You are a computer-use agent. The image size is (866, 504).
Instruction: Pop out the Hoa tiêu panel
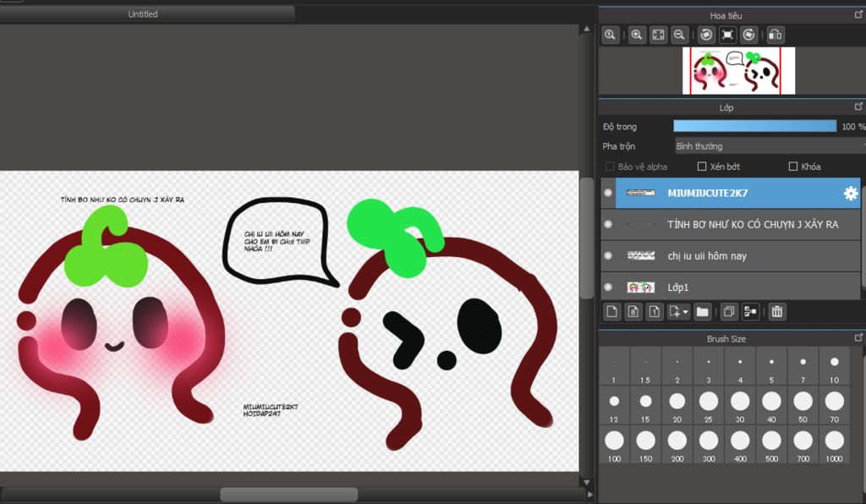pyautogui.click(x=858, y=15)
